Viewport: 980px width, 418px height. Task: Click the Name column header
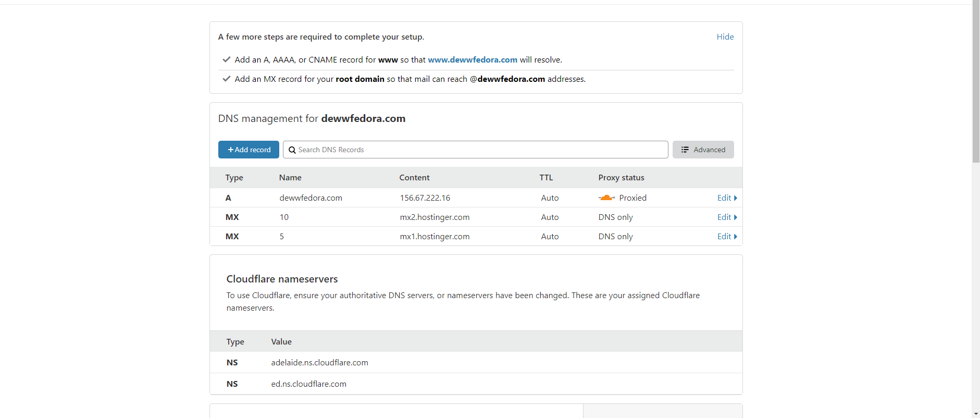290,177
